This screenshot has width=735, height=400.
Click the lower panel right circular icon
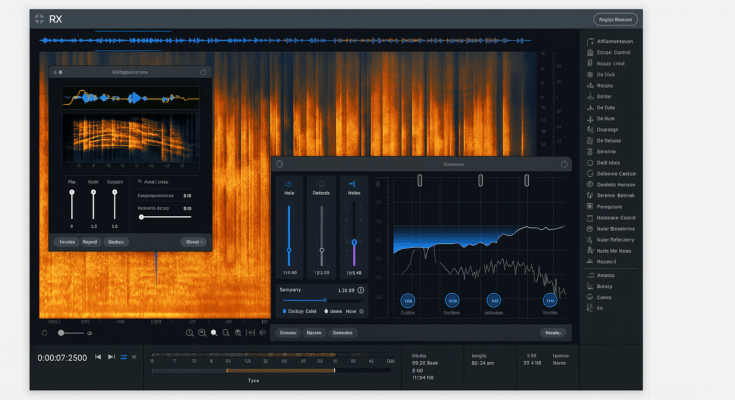(564, 164)
